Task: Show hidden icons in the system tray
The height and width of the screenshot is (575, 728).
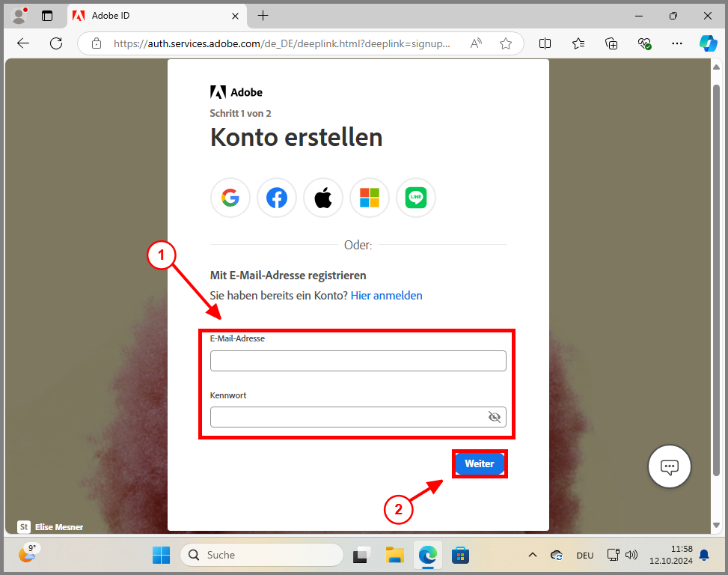Action: [x=532, y=555]
